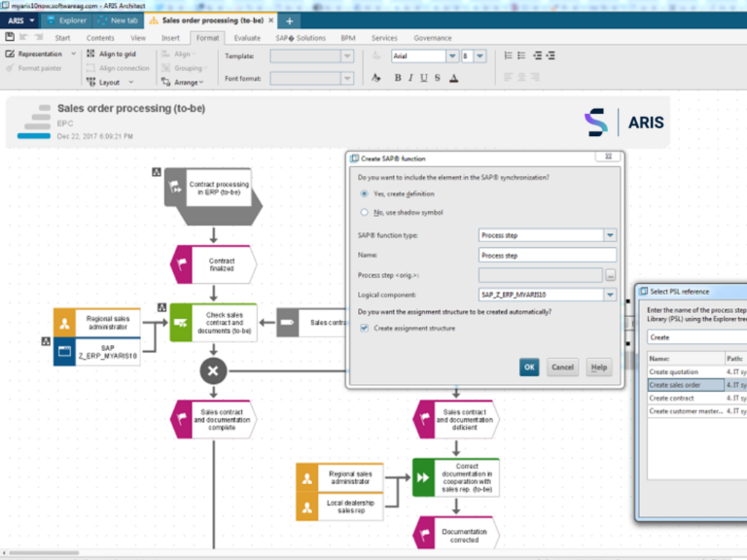Image resolution: width=747 pixels, height=560 pixels.
Task: Open the Arial font name dropdown
Action: tap(452, 56)
